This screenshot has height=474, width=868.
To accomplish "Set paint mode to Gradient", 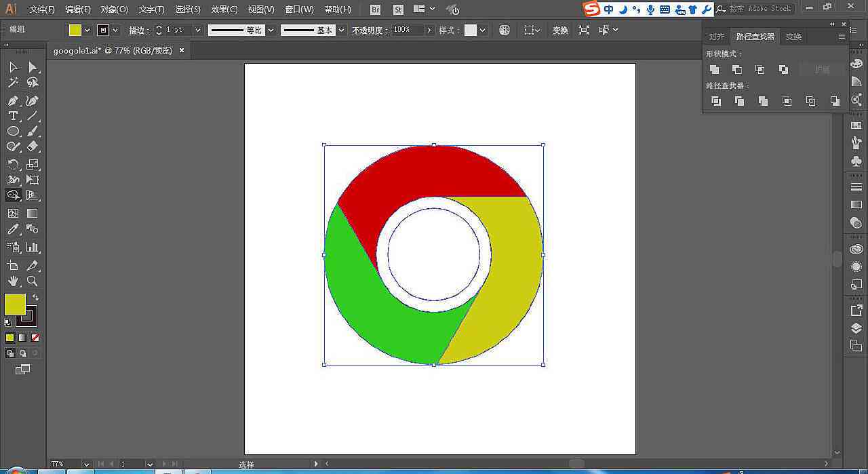I will [22, 337].
